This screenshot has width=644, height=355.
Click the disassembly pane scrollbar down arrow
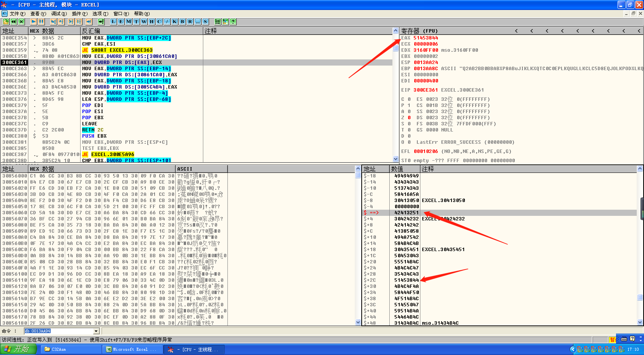pos(396,159)
